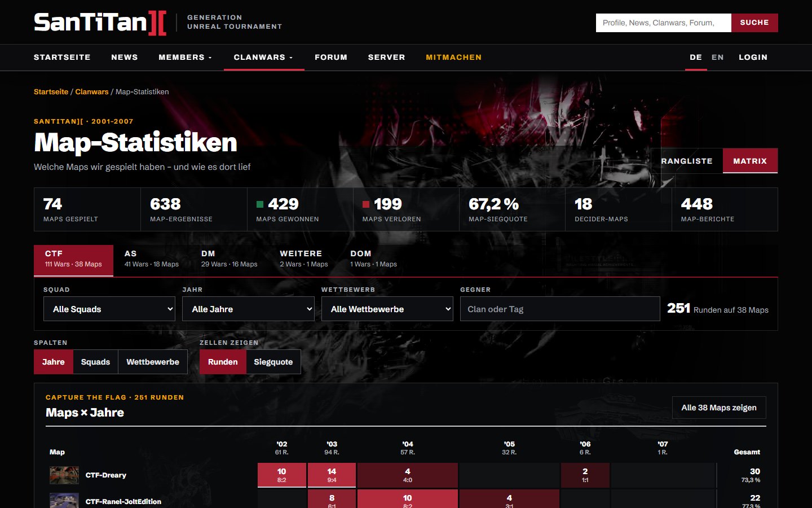Open the Login link
Viewport: 812px width, 508px height.
[x=753, y=58]
